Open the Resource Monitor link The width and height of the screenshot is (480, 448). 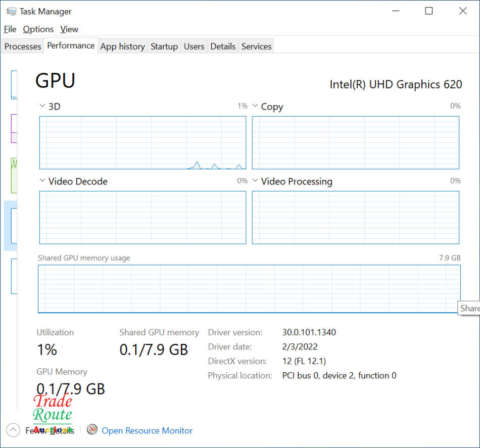(x=147, y=431)
